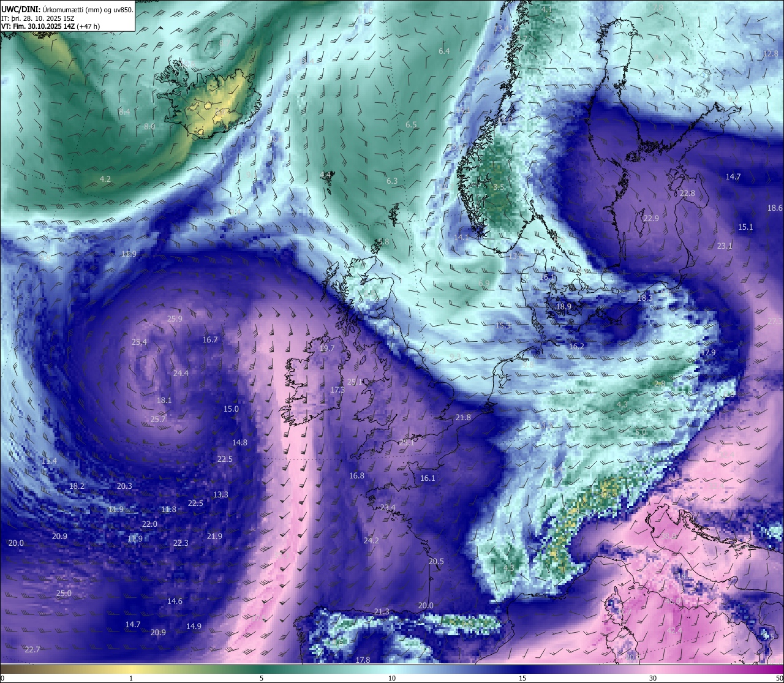784x683 pixels.
Task: Click color scale tick label '10'
Action: [x=392, y=678]
